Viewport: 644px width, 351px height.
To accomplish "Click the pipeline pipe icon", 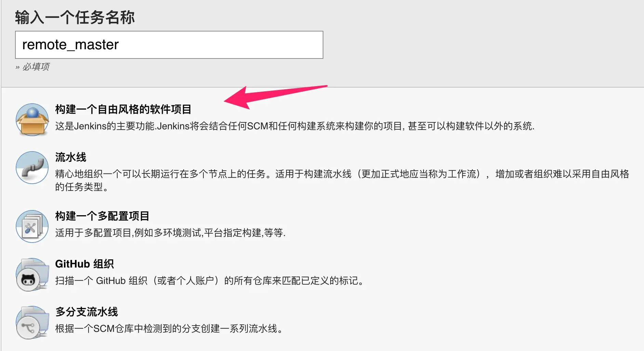I will point(32,168).
